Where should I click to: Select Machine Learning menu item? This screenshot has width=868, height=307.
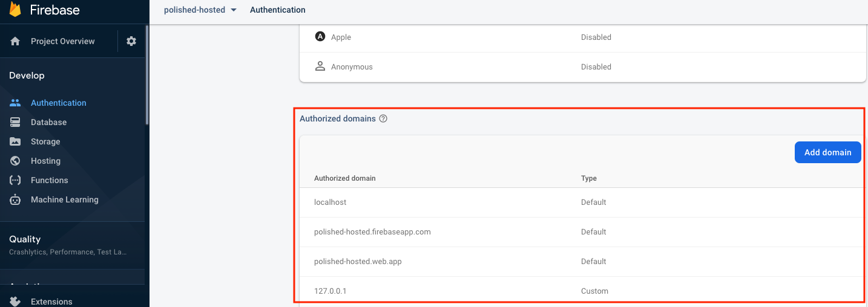pos(64,199)
